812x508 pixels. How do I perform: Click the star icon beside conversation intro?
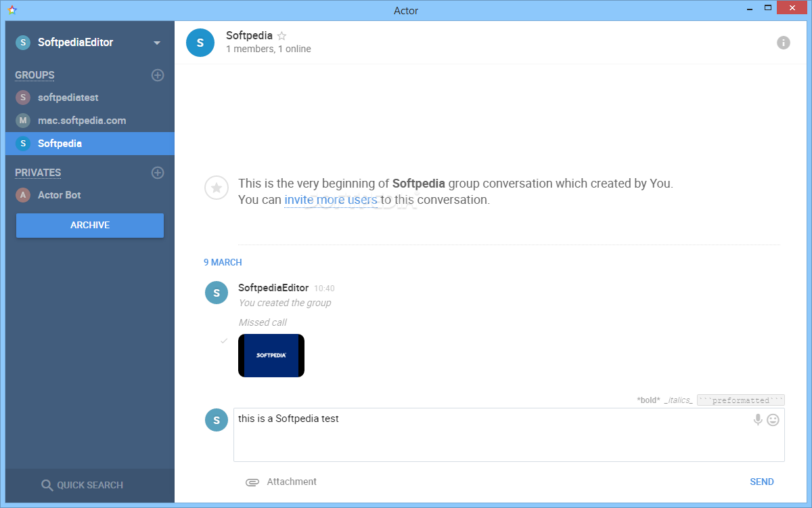pos(217,188)
